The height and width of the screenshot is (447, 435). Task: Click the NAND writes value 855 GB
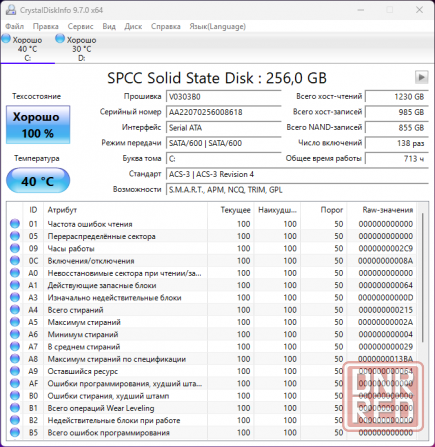click(x=397, y=128)
